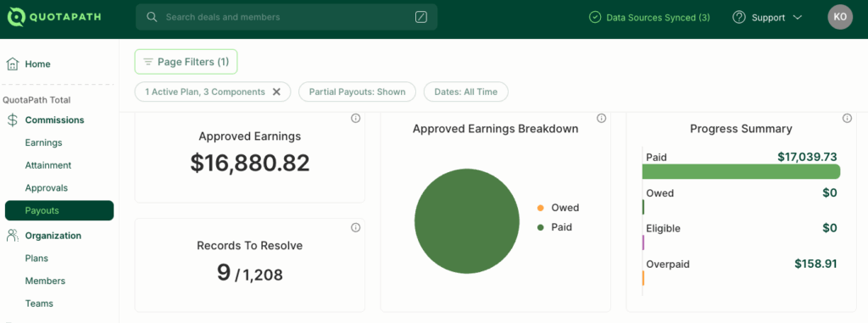Remove the 1 Active Plan filter with X
Screen dimensions: 868x323
pyautogui.click(x=277, y=92)
